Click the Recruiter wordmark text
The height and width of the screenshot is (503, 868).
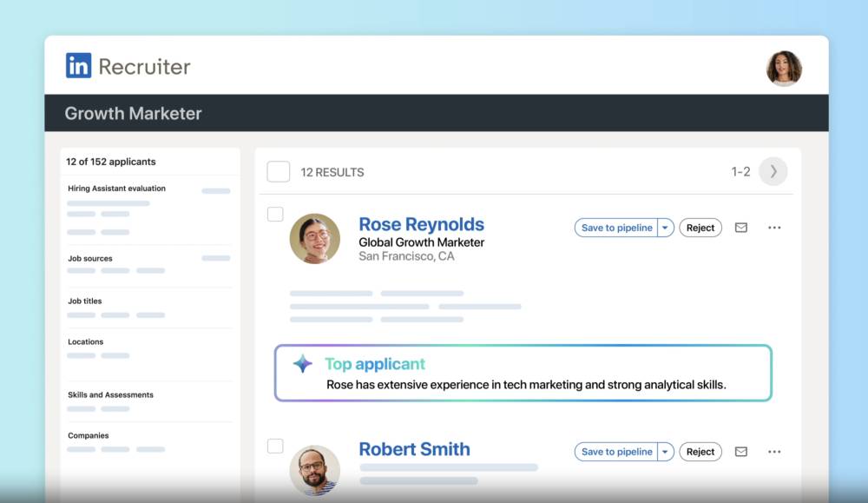point(144,67)
